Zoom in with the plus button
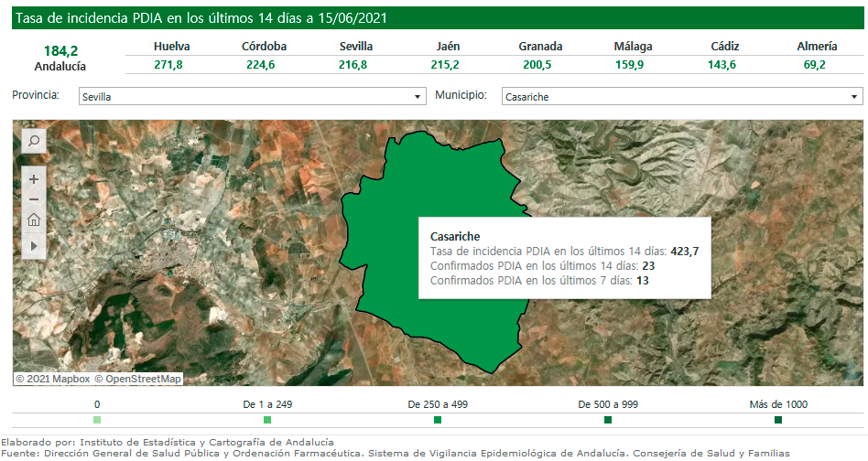The width and height of the screenshot is (868, 461). coord(34,179)
